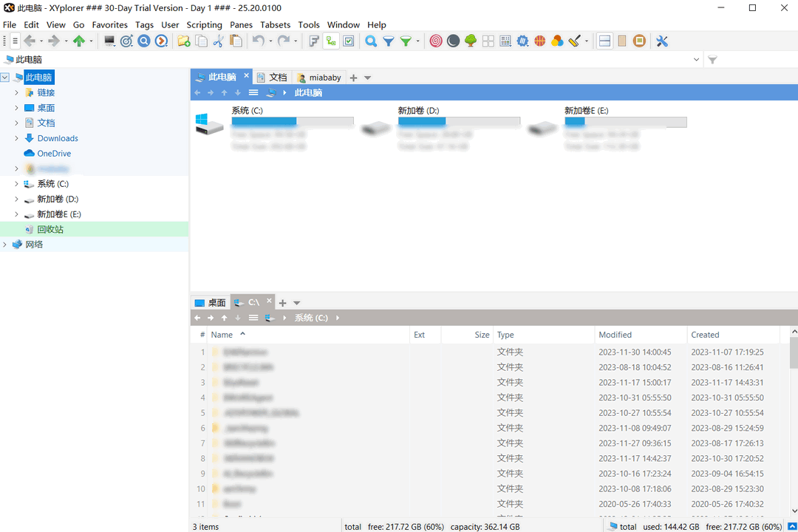
Task: Open the address bar dropdown arrow
Action: point(697,60)
